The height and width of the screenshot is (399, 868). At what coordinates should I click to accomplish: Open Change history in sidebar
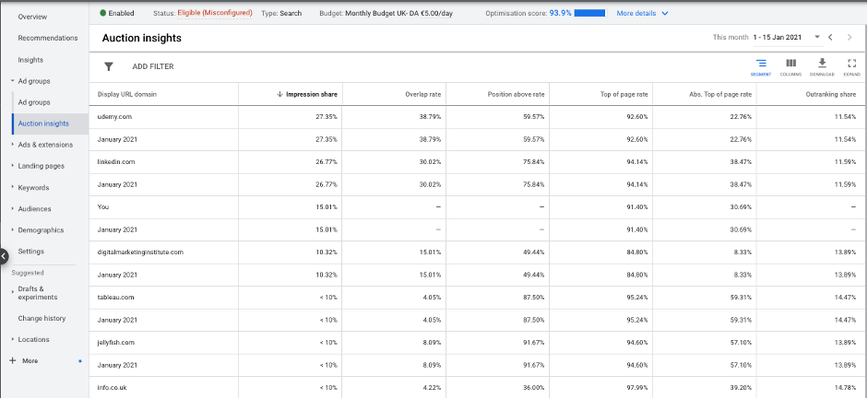coord(42,318)
